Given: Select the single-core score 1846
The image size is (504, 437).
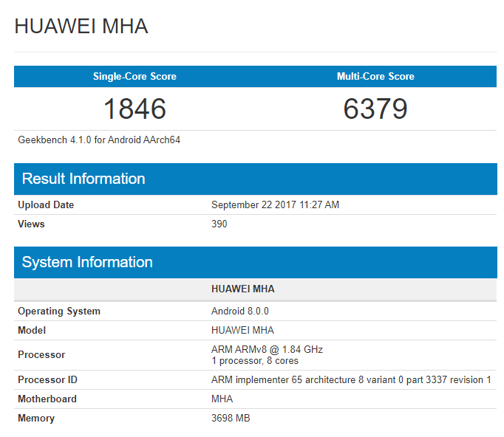Looking at the screenshot, I should tap(134, 109).
